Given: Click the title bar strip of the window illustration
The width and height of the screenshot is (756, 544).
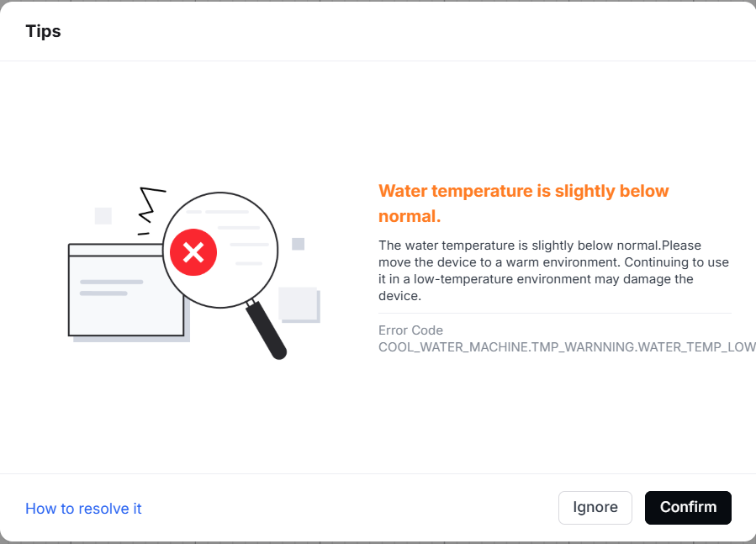Looking at the screenshot, I should 116,250.
